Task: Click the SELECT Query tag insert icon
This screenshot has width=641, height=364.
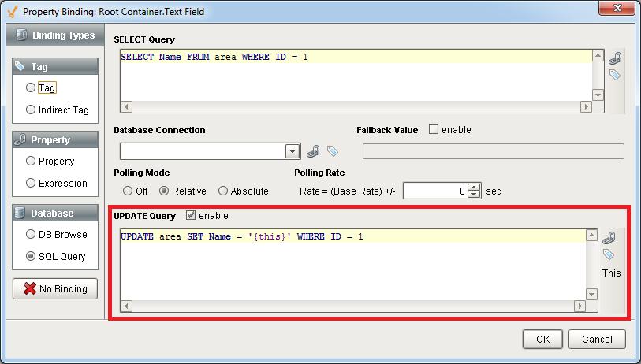Action: (615, 75)
